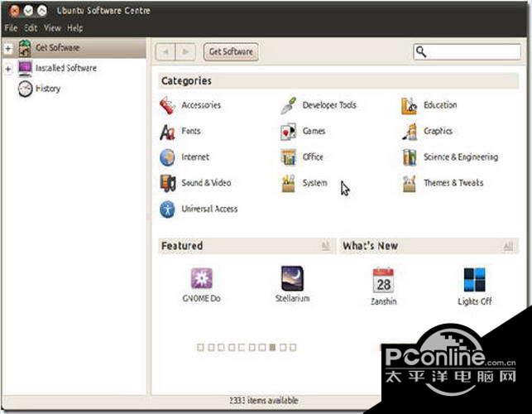
Task: Click the GNOME Do label
Action: pyautogui.click(x=202, y=299)
